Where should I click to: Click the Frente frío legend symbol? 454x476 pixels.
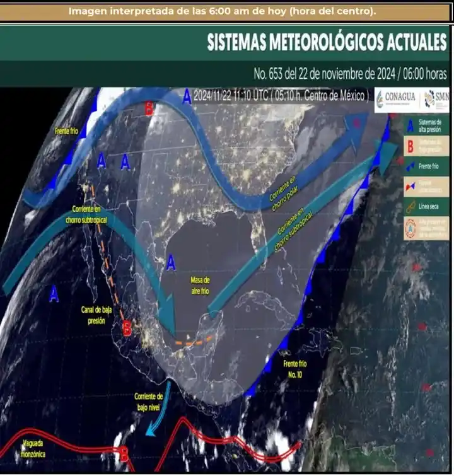click(x=410, y=166)
